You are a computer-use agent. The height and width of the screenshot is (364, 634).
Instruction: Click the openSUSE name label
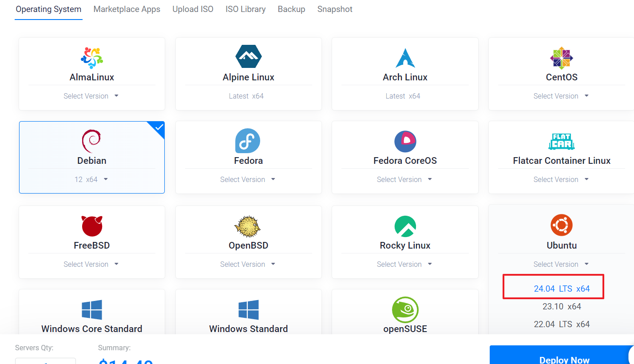click(x=405, y=329)
